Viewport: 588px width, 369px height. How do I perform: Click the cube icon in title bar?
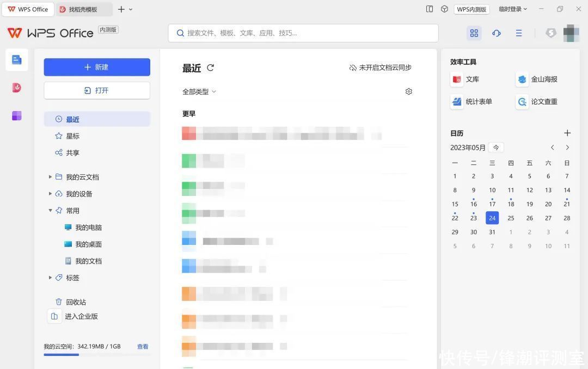click(x=444, y=9)
